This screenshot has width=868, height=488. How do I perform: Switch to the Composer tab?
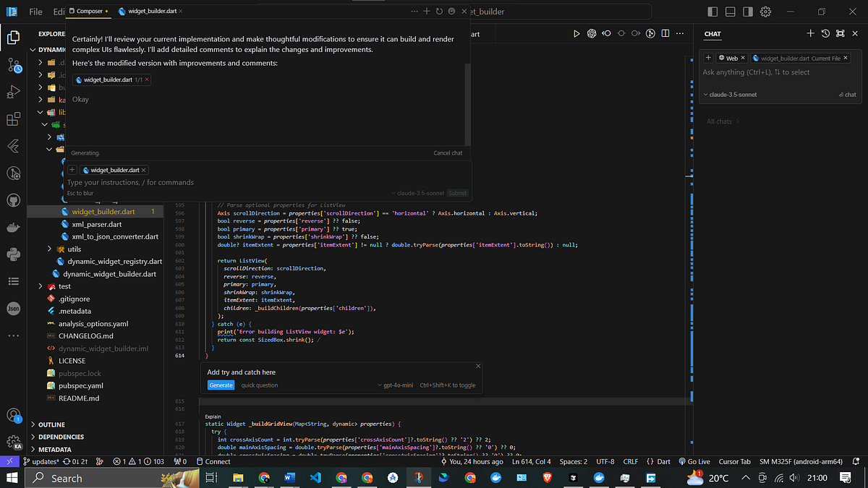click(88, 12)
